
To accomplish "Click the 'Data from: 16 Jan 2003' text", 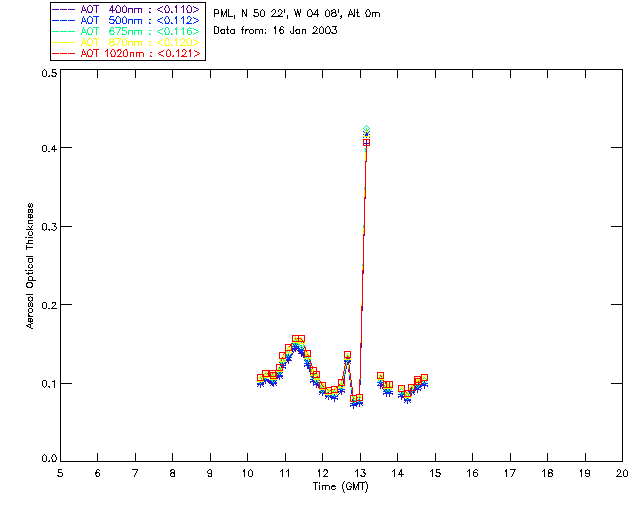I will click(x=276, y=31).
